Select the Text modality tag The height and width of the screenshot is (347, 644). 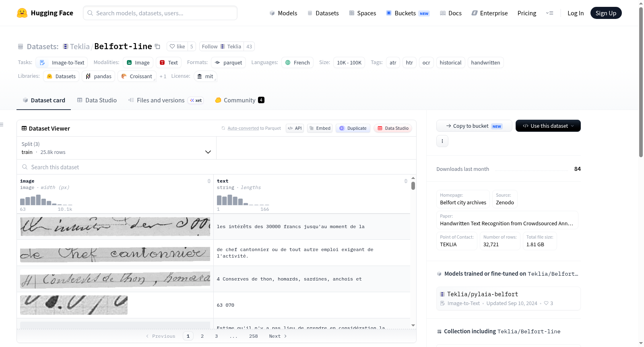pyautogui.click(x=169, y=62)
